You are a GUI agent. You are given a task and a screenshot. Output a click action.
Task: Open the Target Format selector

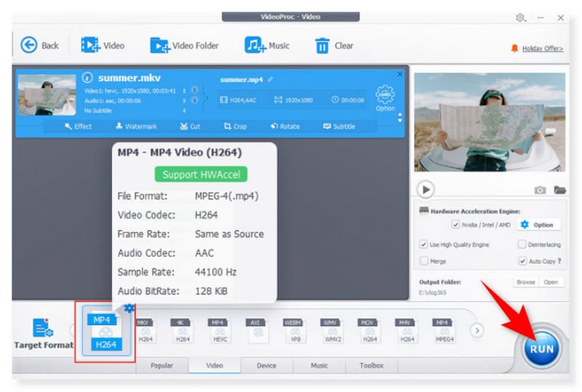pos(44,334)
